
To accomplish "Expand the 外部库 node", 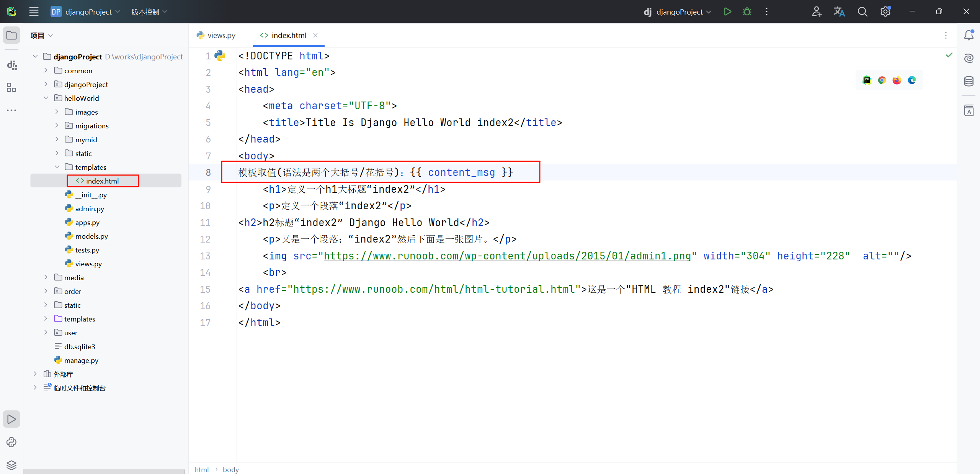I will tap(35, 374).
